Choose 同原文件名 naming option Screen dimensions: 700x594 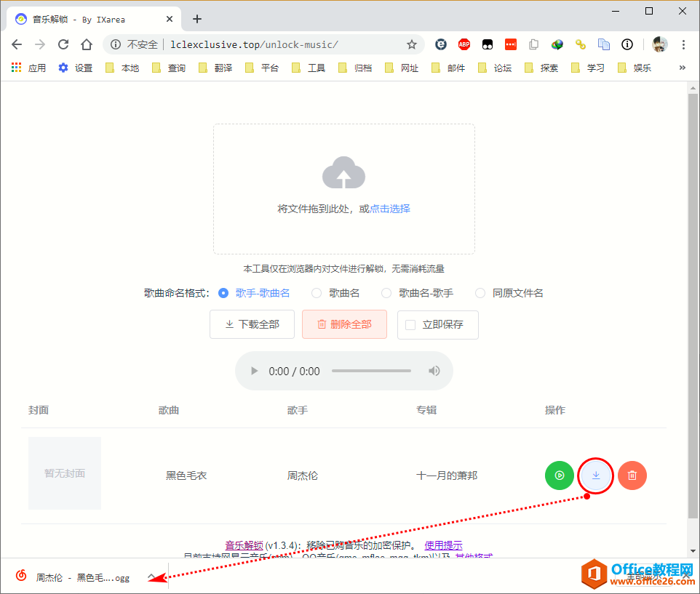tap(480, 293)
